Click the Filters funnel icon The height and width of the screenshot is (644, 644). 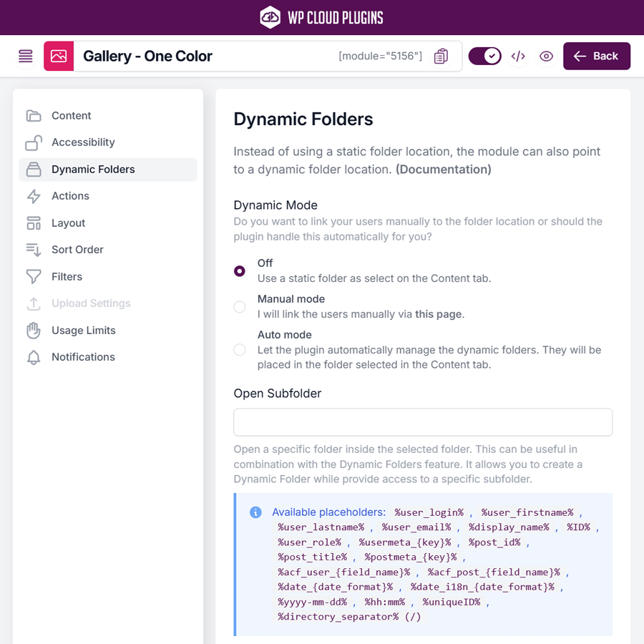pos(34,276)
